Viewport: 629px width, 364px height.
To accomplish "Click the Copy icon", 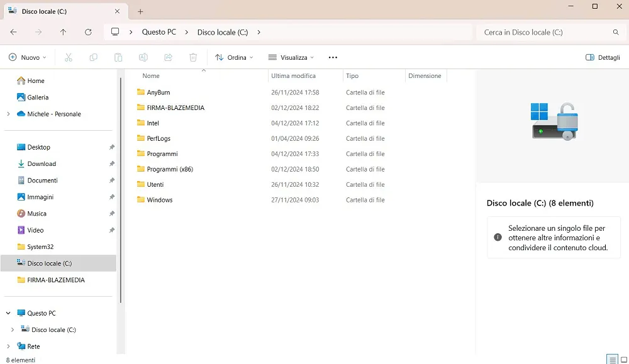I will tap(93, 57).
